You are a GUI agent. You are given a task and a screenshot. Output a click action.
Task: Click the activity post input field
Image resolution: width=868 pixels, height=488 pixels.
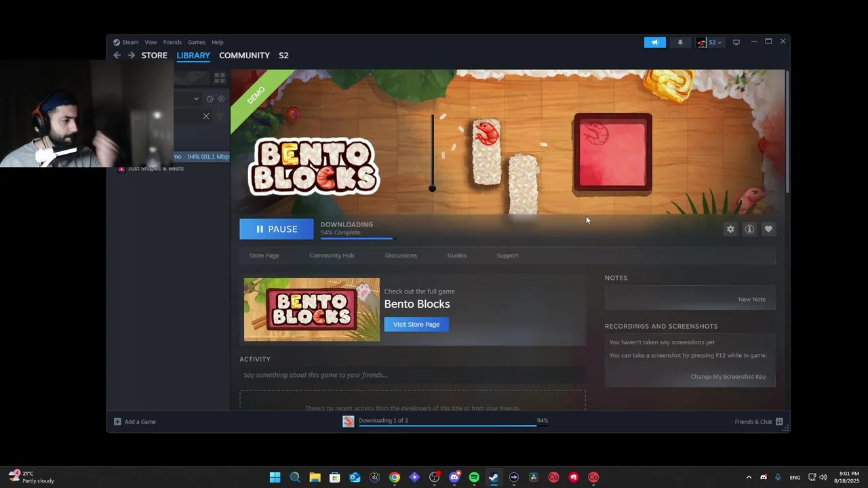pyautogui.click(x=412, y=375)
